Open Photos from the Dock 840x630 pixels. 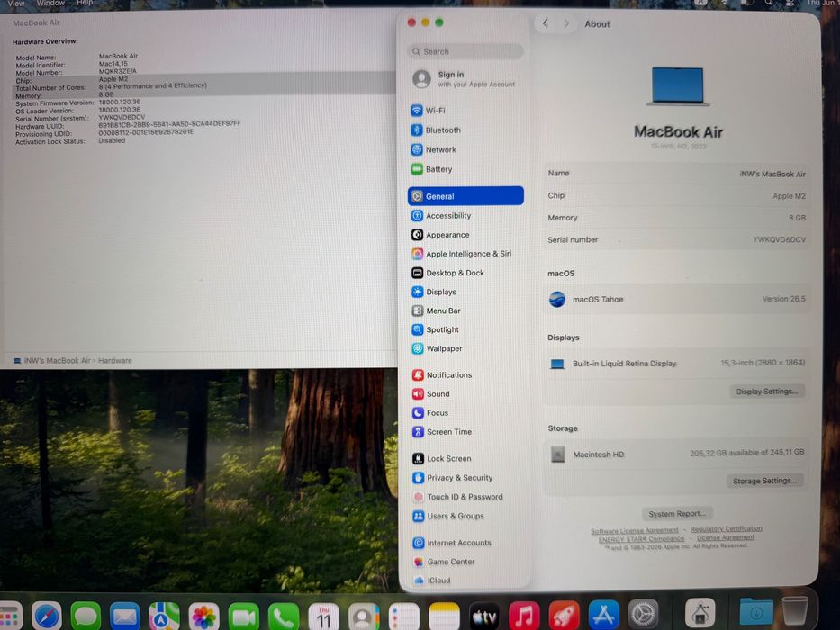pos(203,616)
